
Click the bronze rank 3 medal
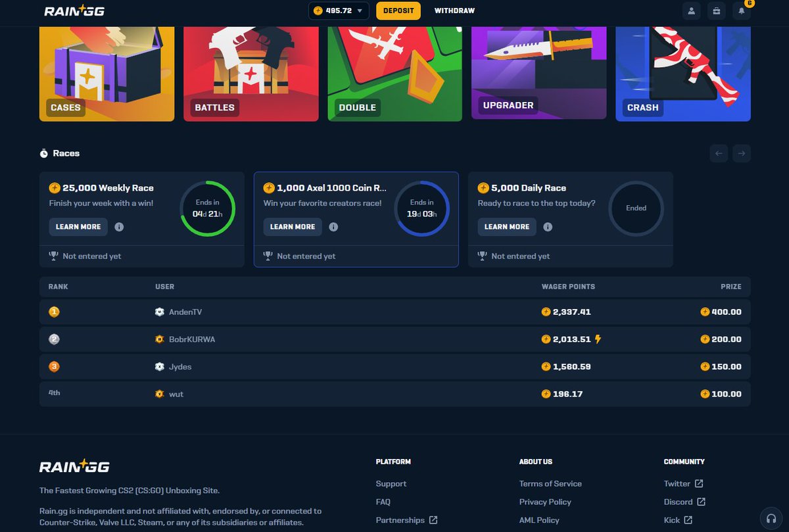(54, 367)
